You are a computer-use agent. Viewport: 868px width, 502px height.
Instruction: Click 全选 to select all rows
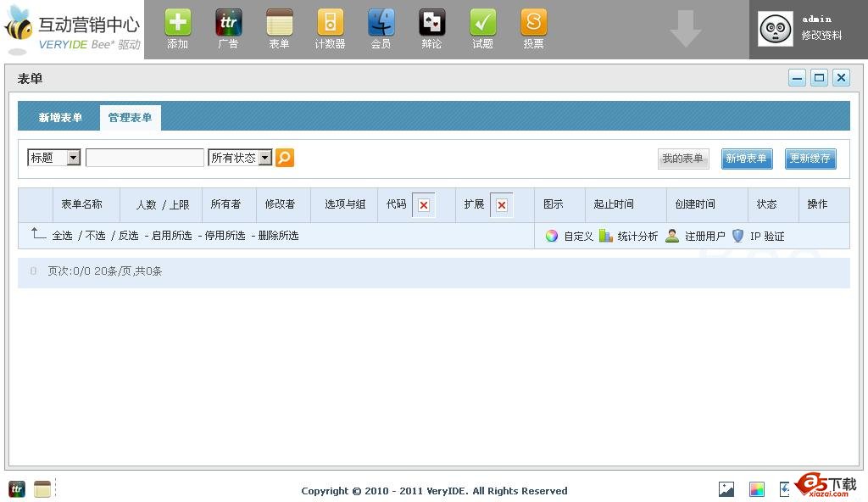(62, 236)
